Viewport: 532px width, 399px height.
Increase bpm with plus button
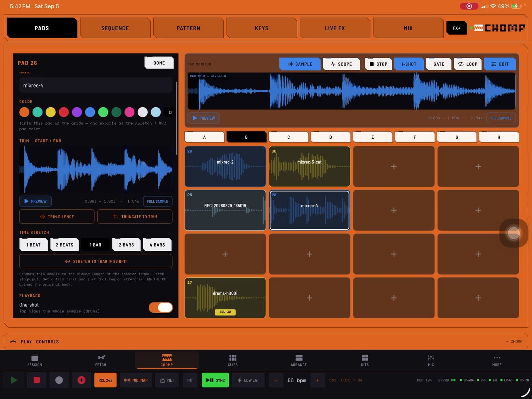[318, 380]
